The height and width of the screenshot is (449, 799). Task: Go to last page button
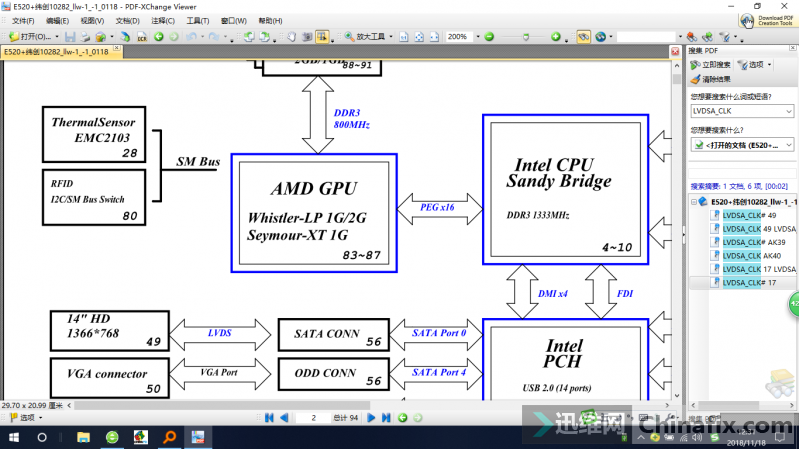pyautogui.click(x=386, y=418)
